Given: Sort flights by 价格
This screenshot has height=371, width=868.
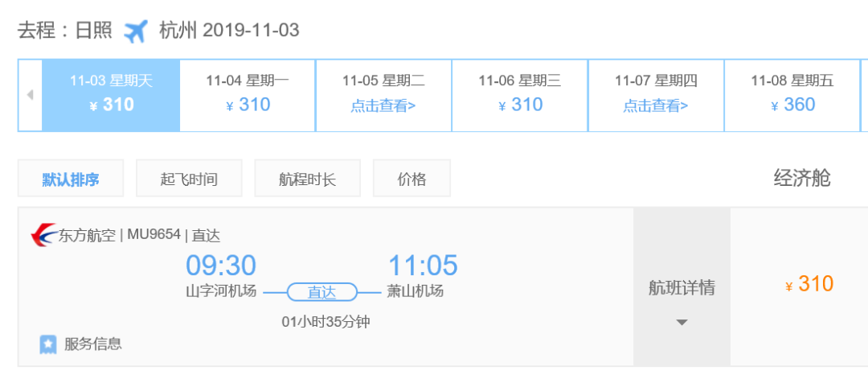Looking at the screenshot, I should [411, 179].
